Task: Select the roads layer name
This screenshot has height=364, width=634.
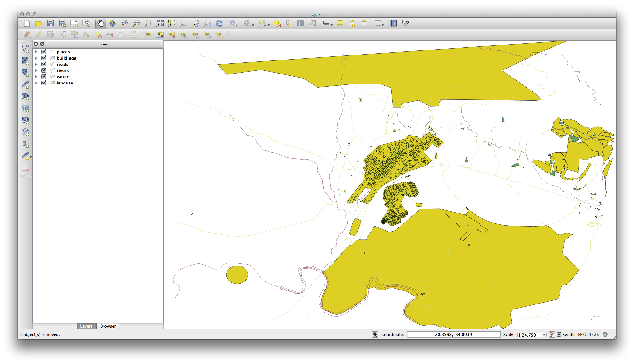Action: 62,65
